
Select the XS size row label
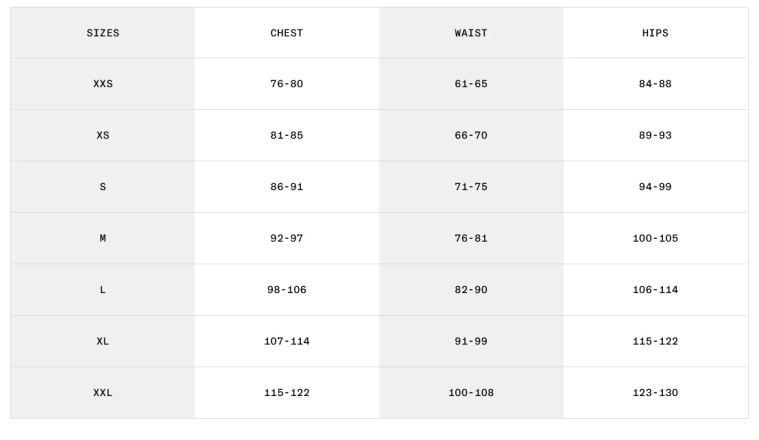pos(103,135)
